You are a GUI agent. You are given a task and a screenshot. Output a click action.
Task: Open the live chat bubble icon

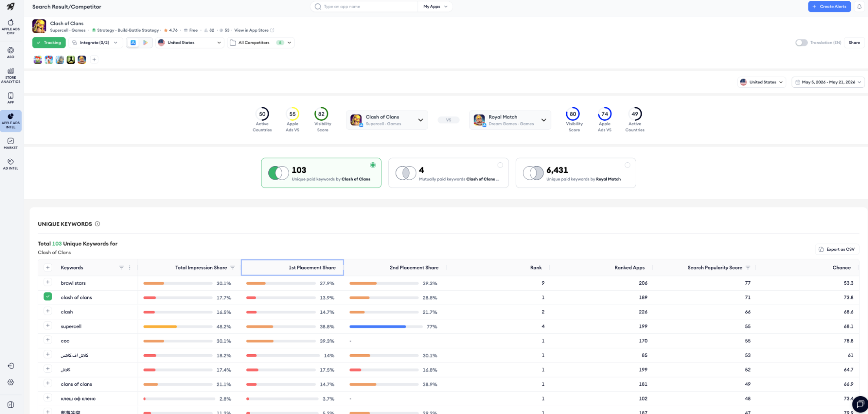click(860, 404)
